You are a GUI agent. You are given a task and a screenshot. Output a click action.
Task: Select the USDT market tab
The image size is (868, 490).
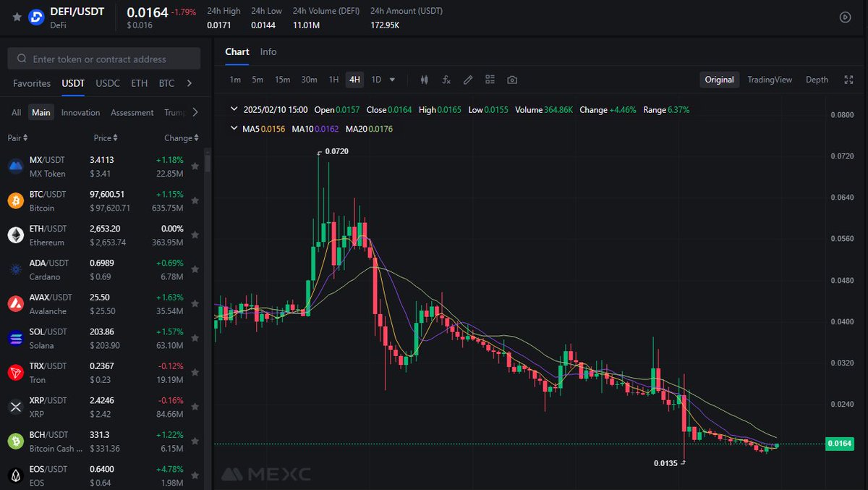[73, 83]
